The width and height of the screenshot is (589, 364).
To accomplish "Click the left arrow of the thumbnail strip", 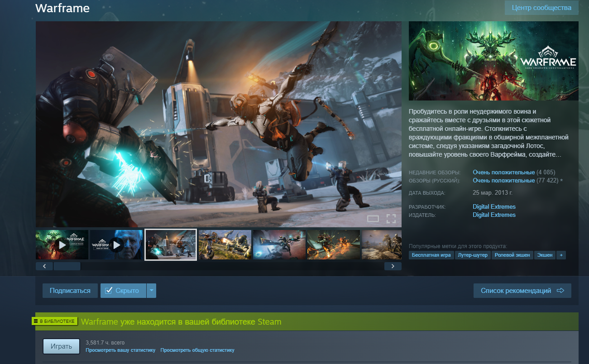I will coord(44,266).
